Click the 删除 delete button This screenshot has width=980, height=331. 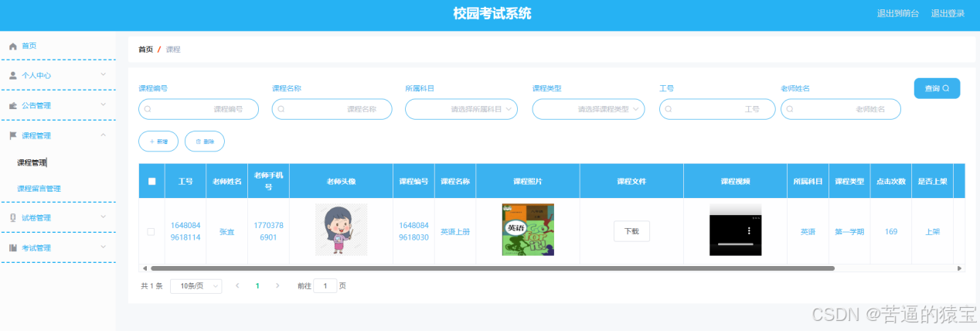tap(205, 142)
